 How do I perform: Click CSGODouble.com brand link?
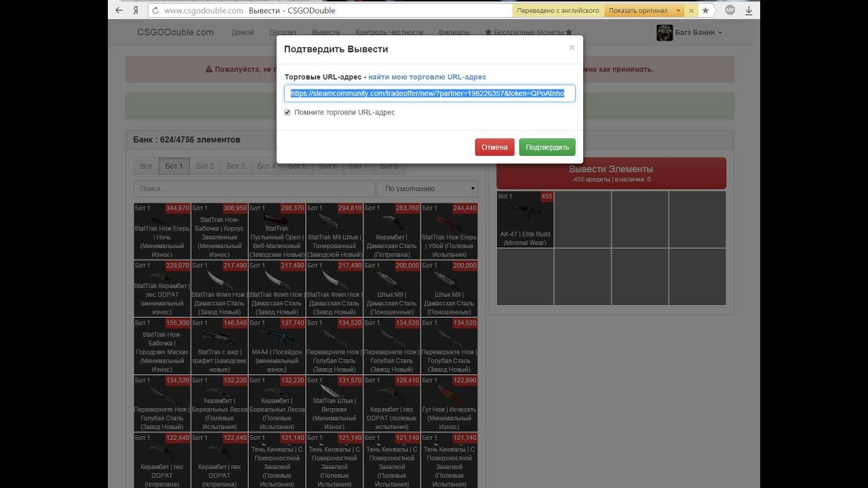[x=175, y=32]
